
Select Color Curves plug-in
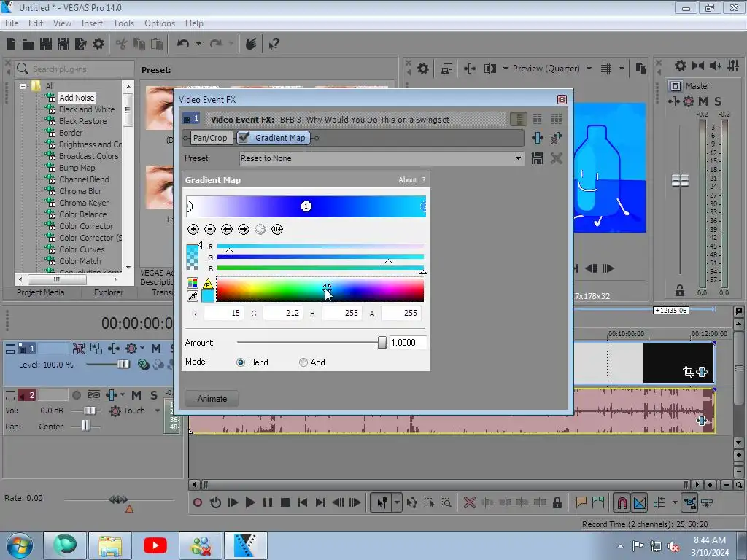point(82,249)
